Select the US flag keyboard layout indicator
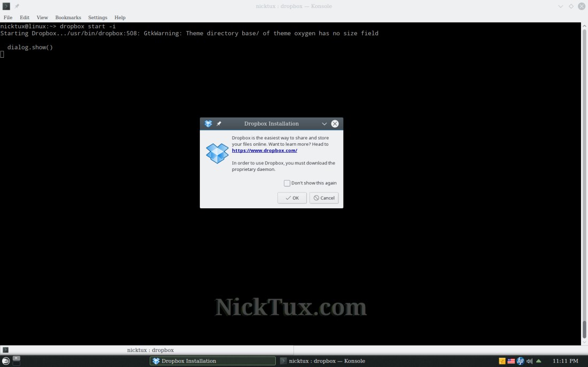Screen dimensions: 588x367 tap(511, 361)
